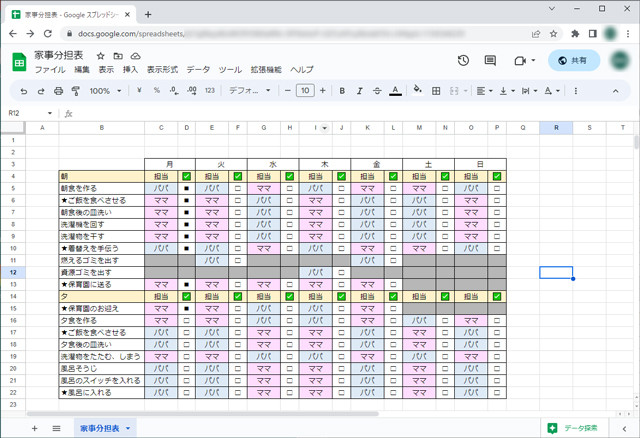Star the 家事分担表 document

100,56
